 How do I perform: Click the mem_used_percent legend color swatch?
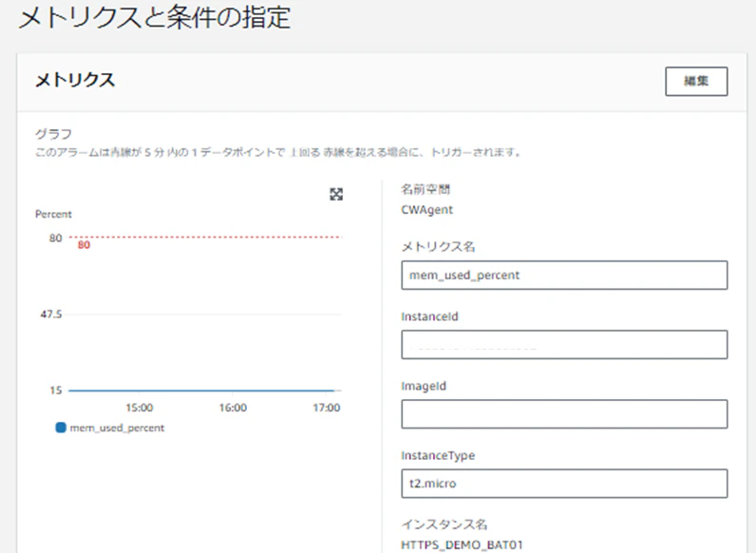coord(61,428)
